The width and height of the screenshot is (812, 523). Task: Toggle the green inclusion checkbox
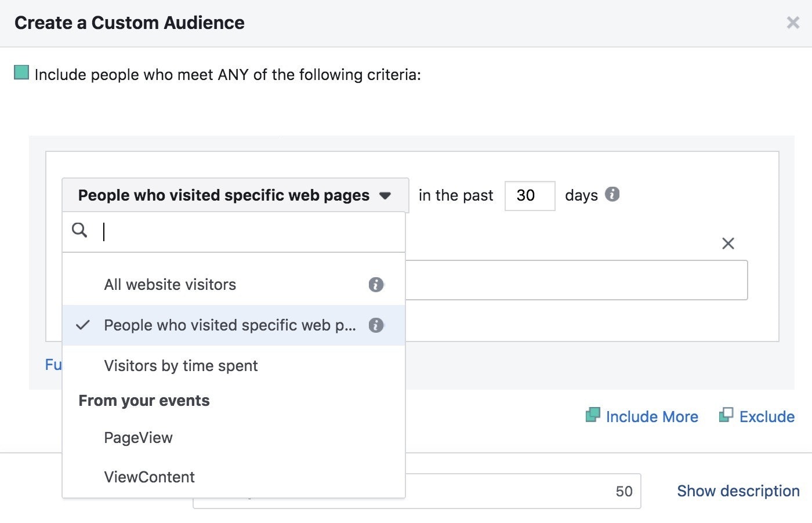click(20, 72)
